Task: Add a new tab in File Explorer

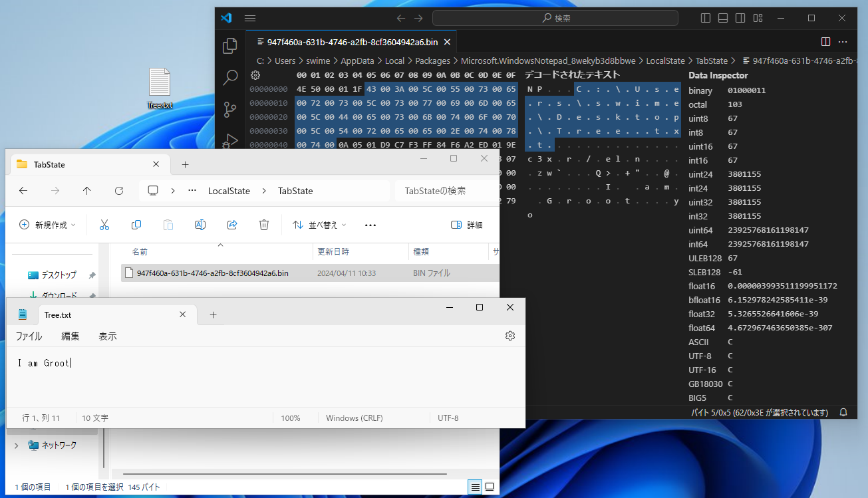Action: (185, 164)
